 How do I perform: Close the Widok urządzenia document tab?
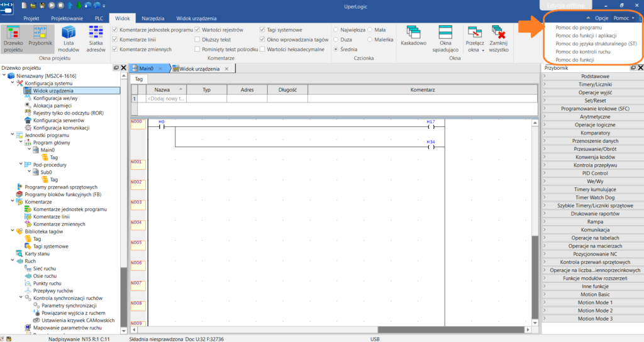[x=226, y=69]
